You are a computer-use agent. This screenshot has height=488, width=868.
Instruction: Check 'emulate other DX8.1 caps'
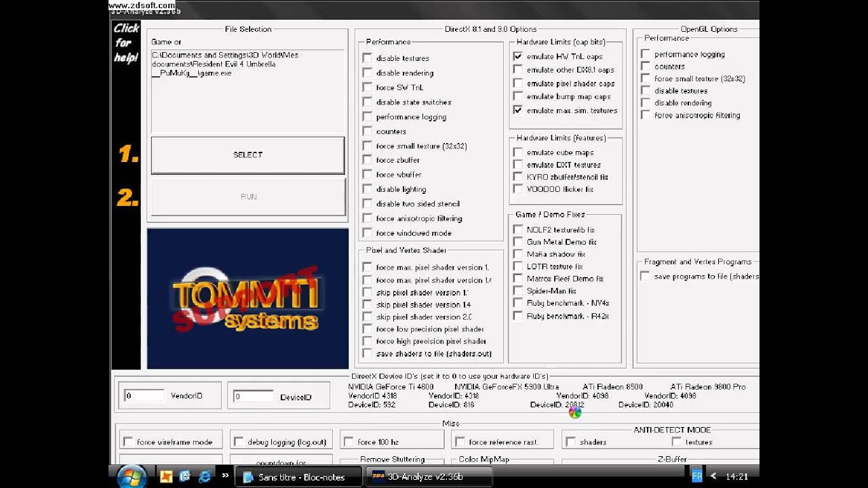518,70
